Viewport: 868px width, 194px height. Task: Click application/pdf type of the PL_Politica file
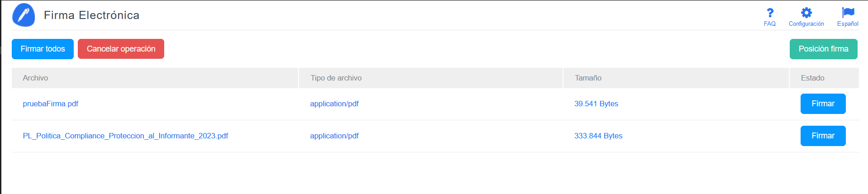334,136
